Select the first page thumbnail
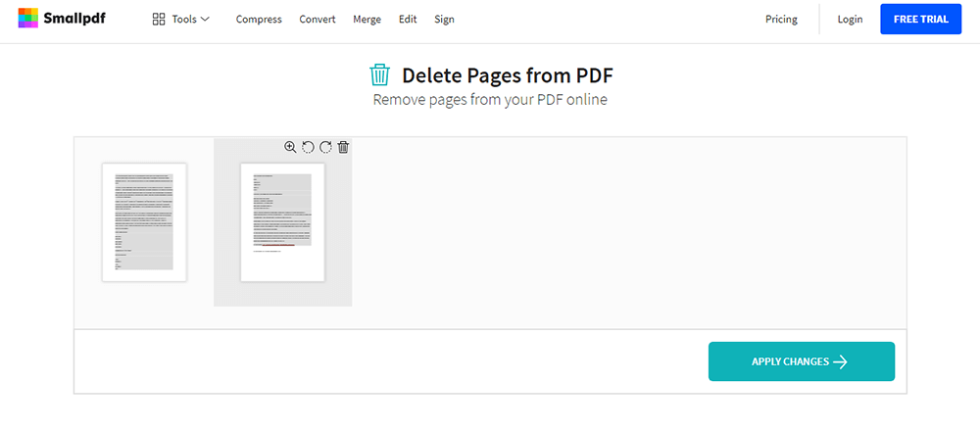Screen dimensions: 980x431 [x=144, y=222]
